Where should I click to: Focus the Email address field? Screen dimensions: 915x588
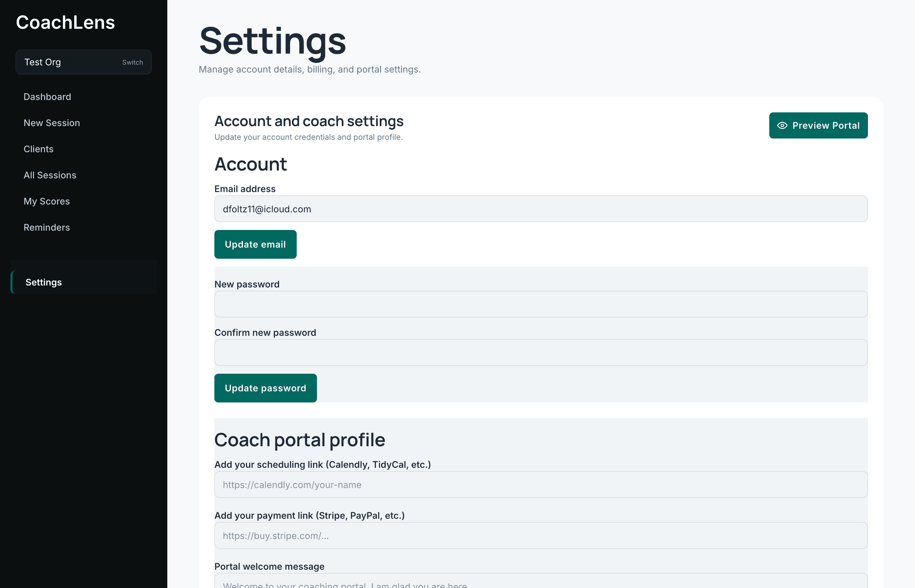tap(541, 209)
